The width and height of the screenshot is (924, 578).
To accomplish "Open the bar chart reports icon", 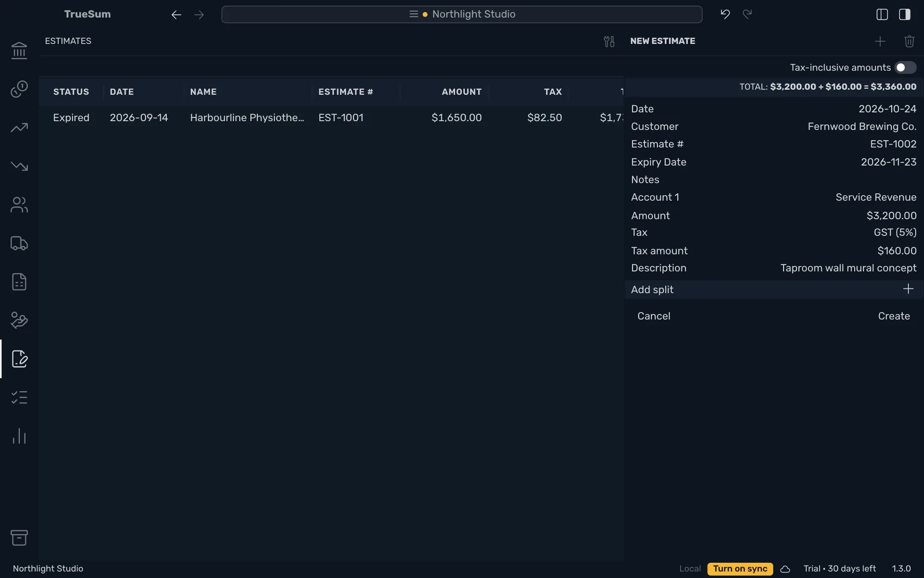I will tap(19, 436).
